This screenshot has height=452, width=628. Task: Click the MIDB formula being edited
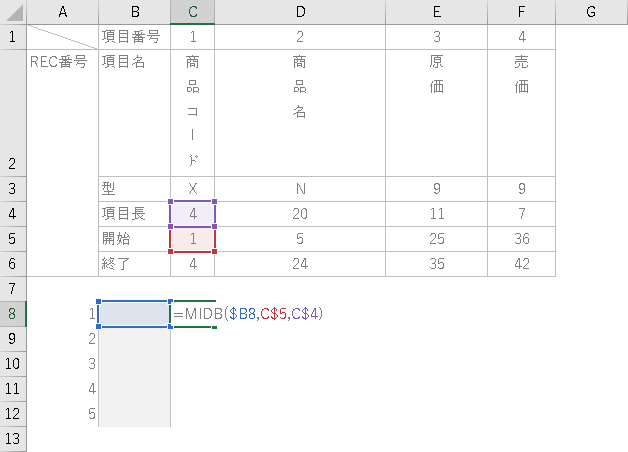coord(248,314)
